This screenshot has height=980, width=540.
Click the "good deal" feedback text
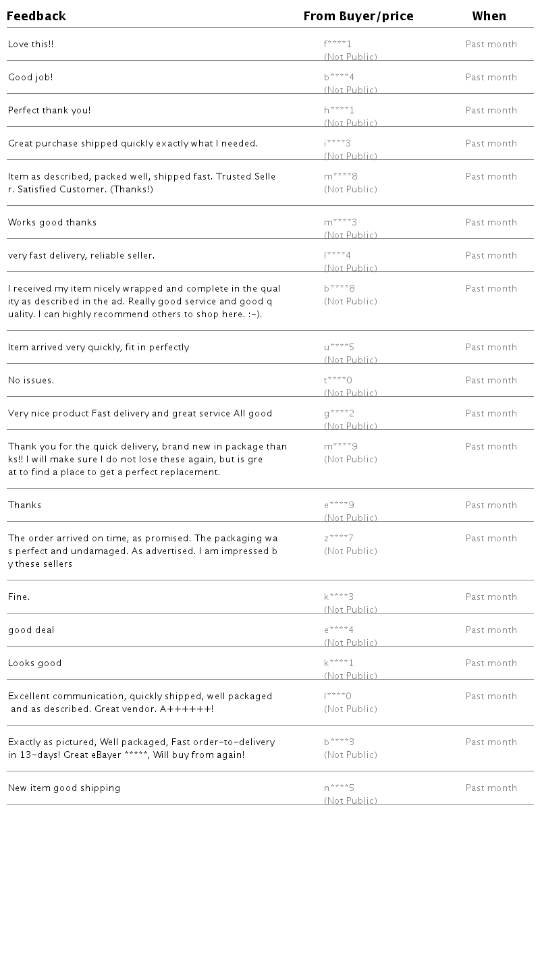click(x=31, y=630)
